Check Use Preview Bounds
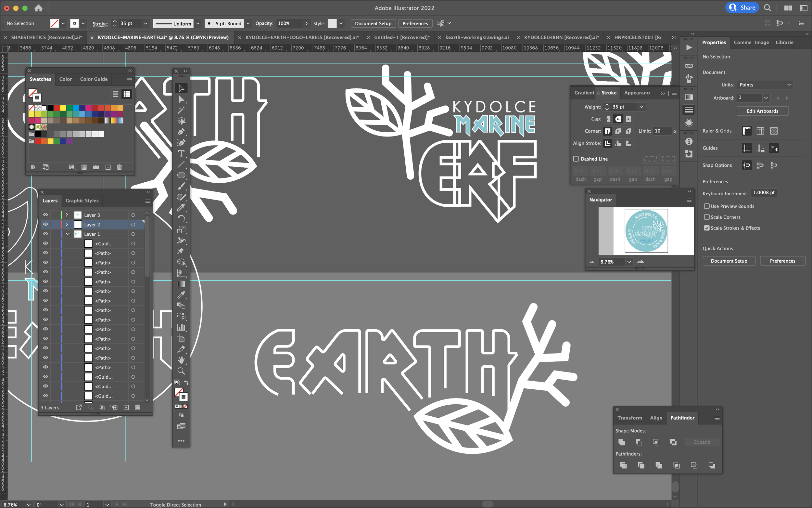 (706, 206)
